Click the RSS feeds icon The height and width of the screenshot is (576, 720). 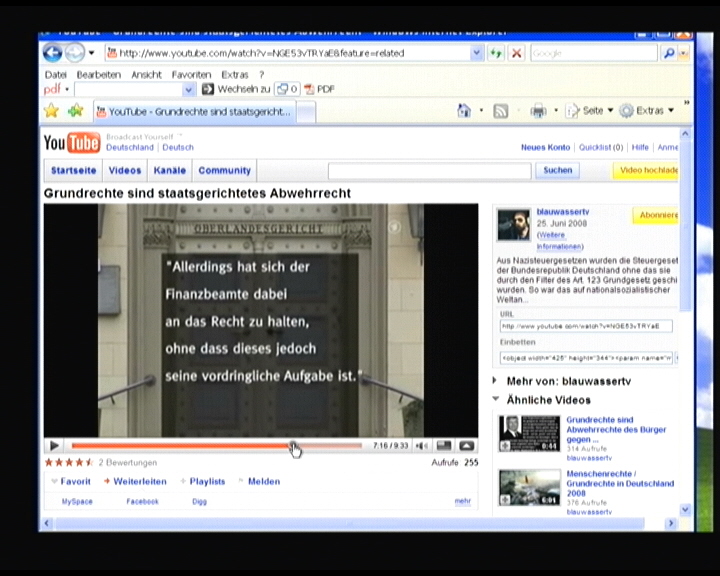(x=501, y=111)
